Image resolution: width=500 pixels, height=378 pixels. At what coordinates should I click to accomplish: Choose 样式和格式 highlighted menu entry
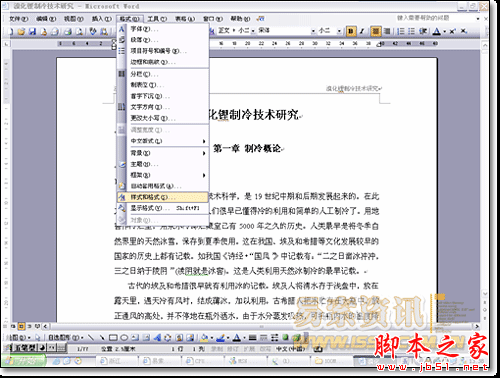point(163,197)
